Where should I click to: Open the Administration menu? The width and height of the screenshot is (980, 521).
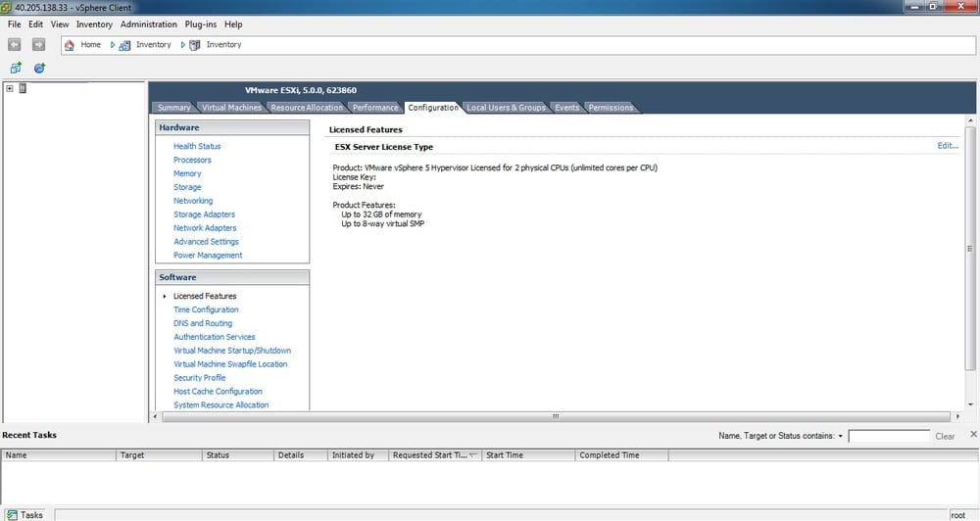coord(149,24)
